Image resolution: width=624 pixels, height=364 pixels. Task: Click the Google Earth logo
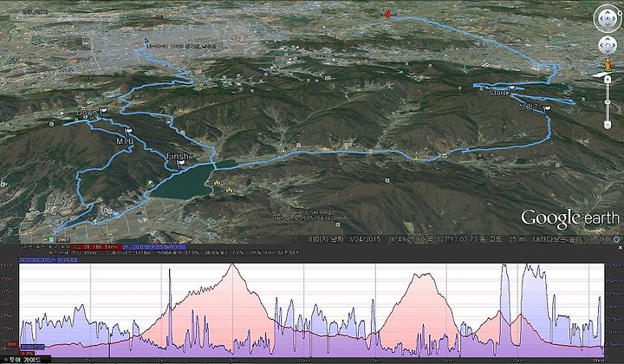pos(570,218)
